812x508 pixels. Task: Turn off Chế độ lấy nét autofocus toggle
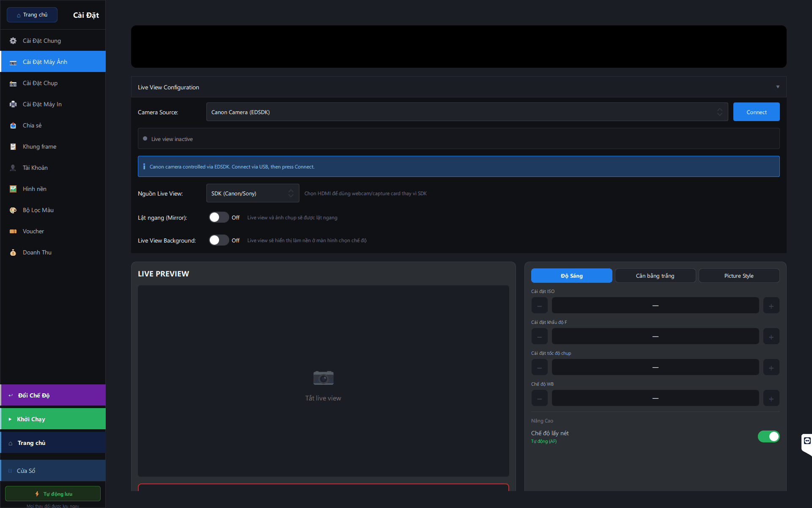click(x=768, y=436)
